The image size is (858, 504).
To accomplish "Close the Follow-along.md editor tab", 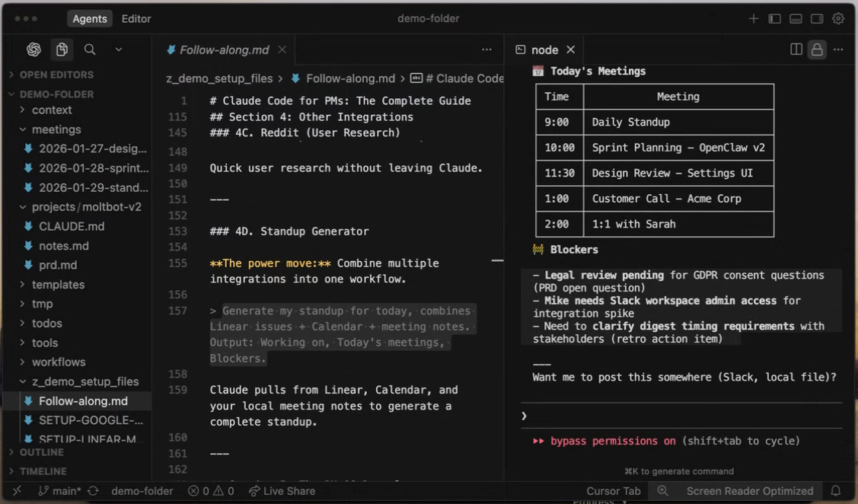I will [x=282, y=49].
